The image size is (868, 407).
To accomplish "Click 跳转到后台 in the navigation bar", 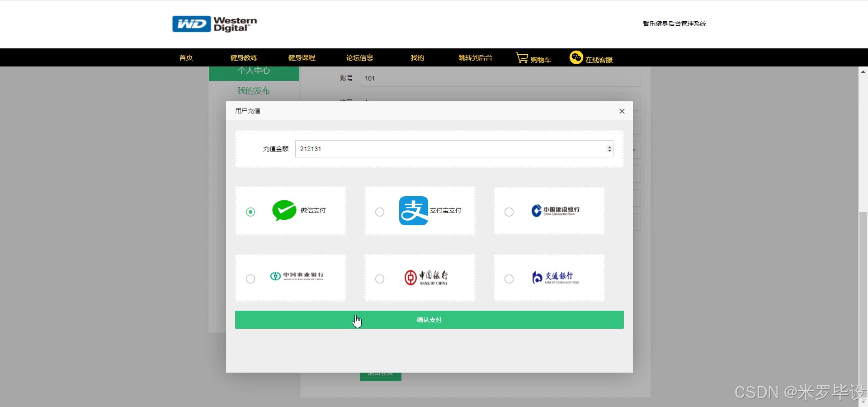I will point(475,57).
